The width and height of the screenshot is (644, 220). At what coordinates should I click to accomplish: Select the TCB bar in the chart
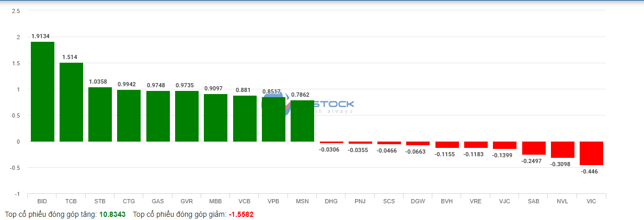point(71,102)
